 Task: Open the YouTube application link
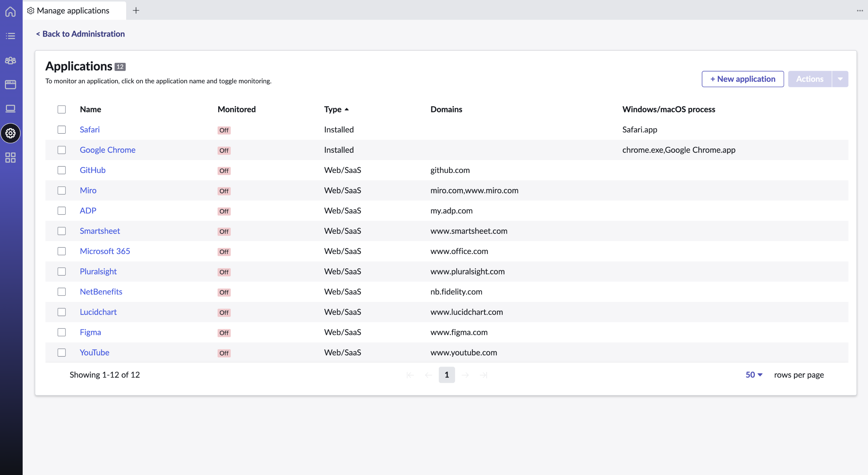(95, 352)
